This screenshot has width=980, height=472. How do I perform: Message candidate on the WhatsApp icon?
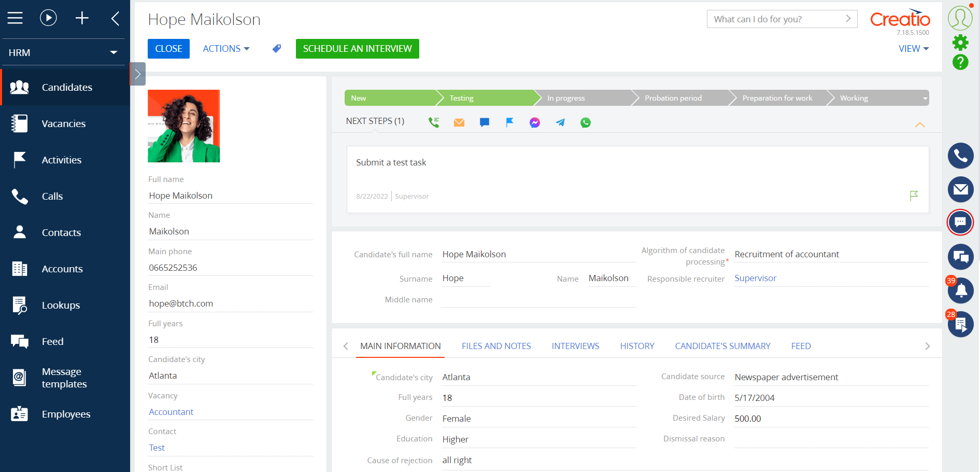point(586,122)
